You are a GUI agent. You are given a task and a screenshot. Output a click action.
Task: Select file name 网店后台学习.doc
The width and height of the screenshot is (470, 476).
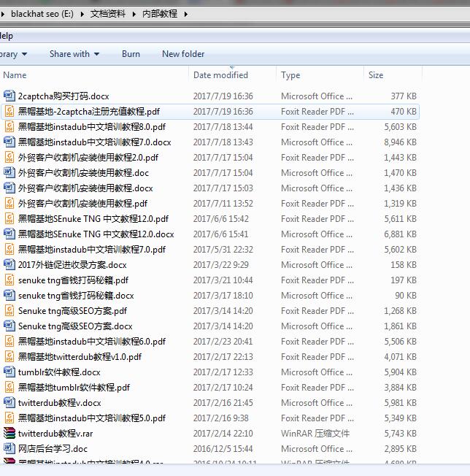(53, 449)
